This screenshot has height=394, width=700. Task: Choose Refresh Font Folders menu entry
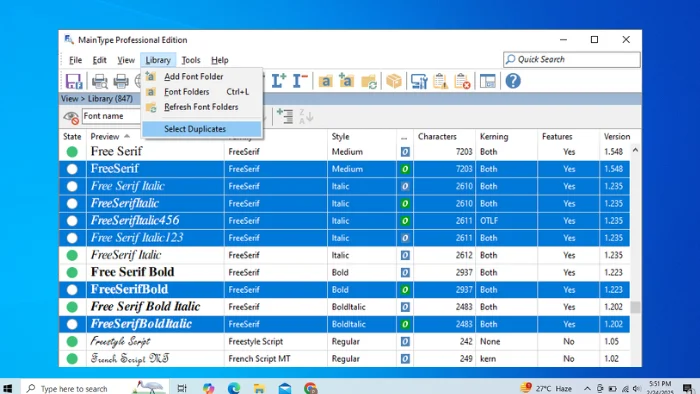202,107
